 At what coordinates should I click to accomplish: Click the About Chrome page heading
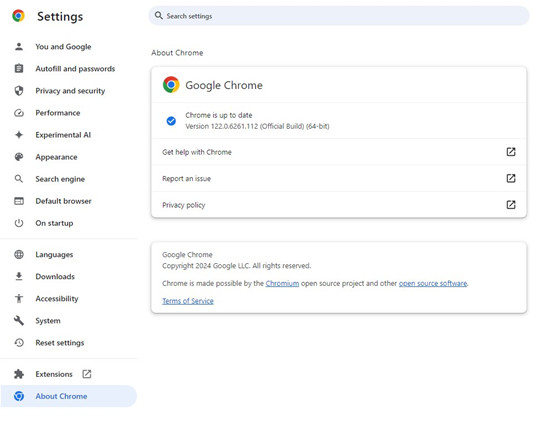point(177,53)
